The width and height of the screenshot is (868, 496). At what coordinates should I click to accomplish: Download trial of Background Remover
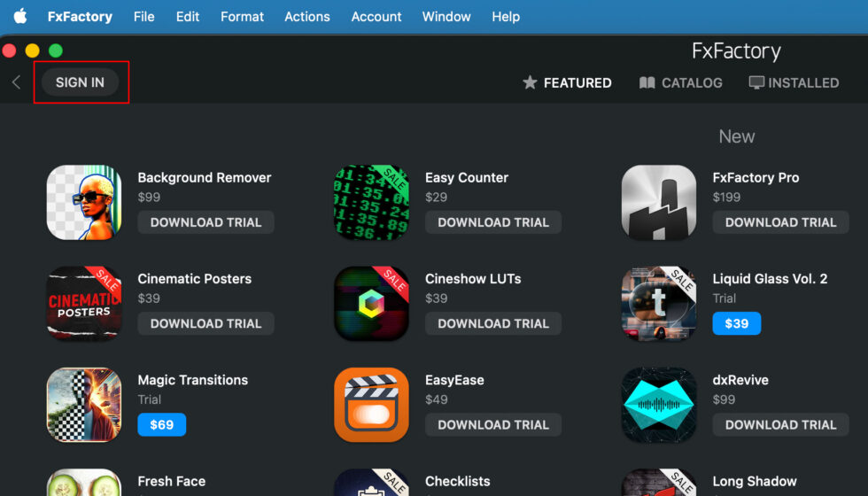(x=205, y=222)
